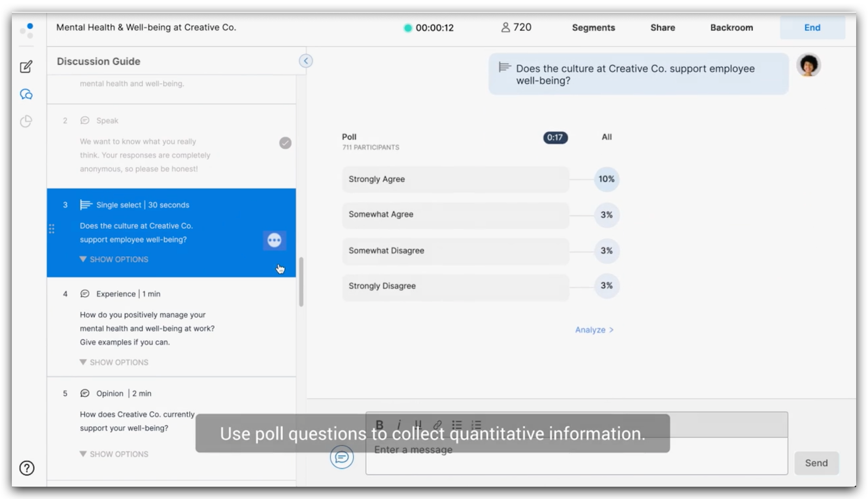Click the Speak item speech icon

tap(85, 121)
